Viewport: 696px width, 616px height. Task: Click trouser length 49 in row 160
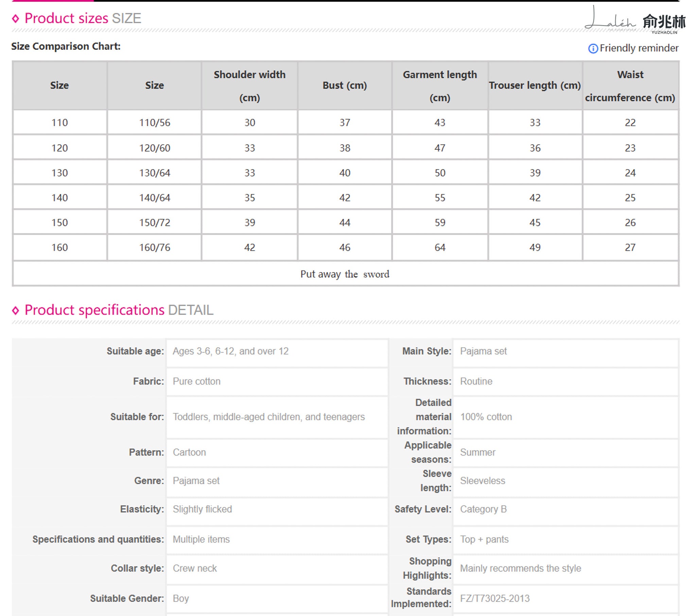[x=535, y=247]
